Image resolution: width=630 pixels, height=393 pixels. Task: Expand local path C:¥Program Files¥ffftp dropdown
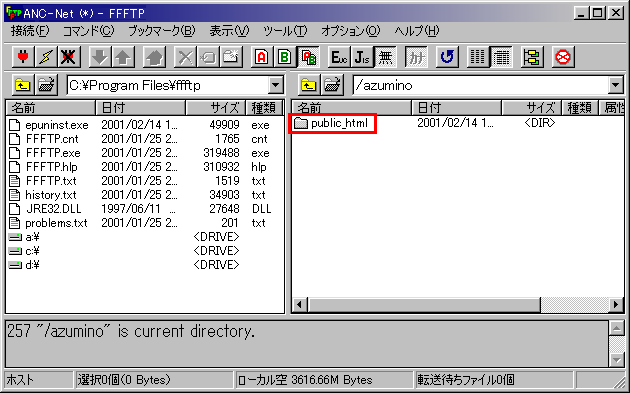coord(276,85)
